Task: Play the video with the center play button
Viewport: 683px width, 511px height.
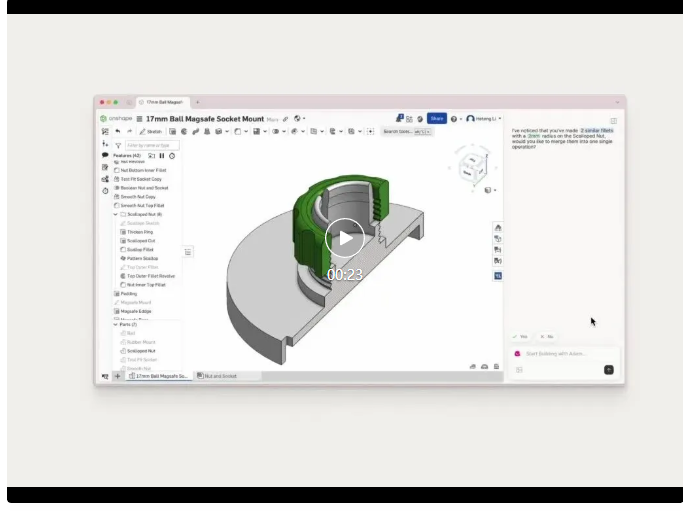Action: coord(345,238)
